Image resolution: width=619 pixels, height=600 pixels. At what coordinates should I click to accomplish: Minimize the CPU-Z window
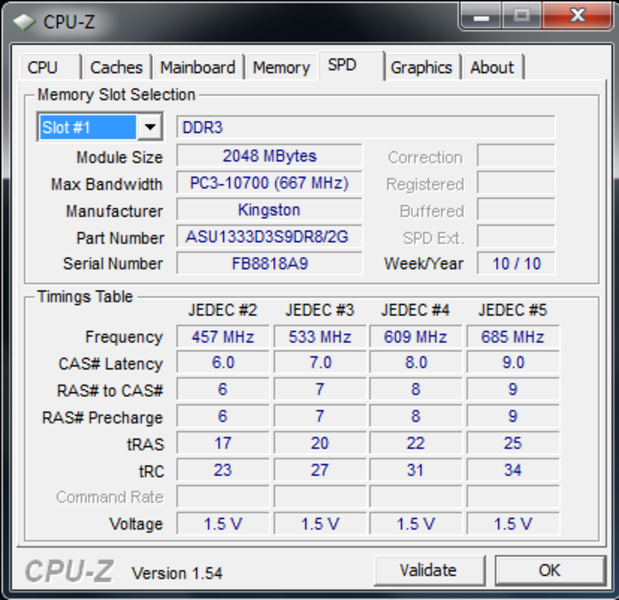[481, 17]
